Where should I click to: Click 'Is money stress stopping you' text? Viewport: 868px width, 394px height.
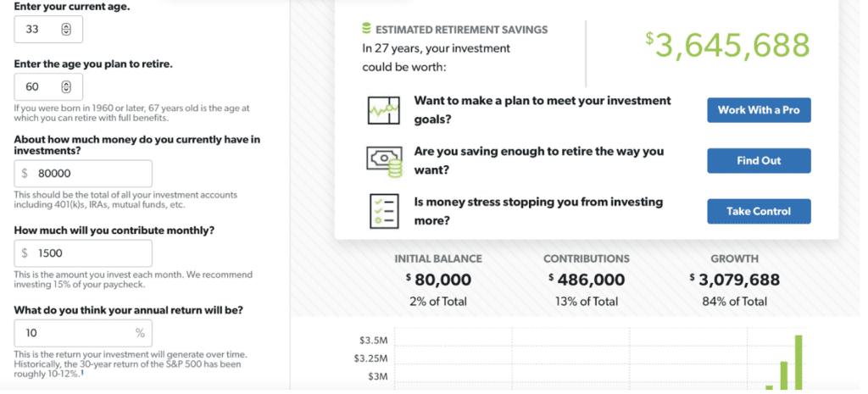(x=538, y=211)
